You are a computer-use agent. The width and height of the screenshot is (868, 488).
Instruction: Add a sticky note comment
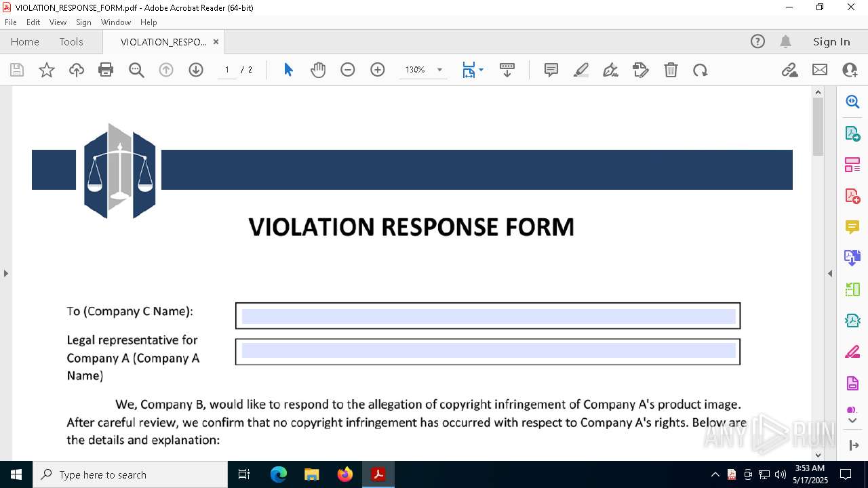551,70
